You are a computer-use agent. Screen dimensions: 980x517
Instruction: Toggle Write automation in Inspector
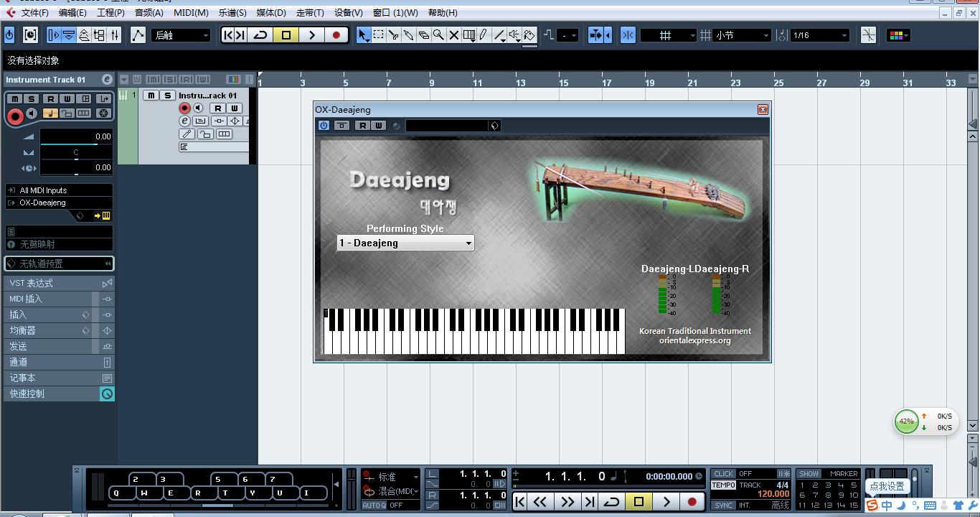pyautogui.click(x=67, y=99)
